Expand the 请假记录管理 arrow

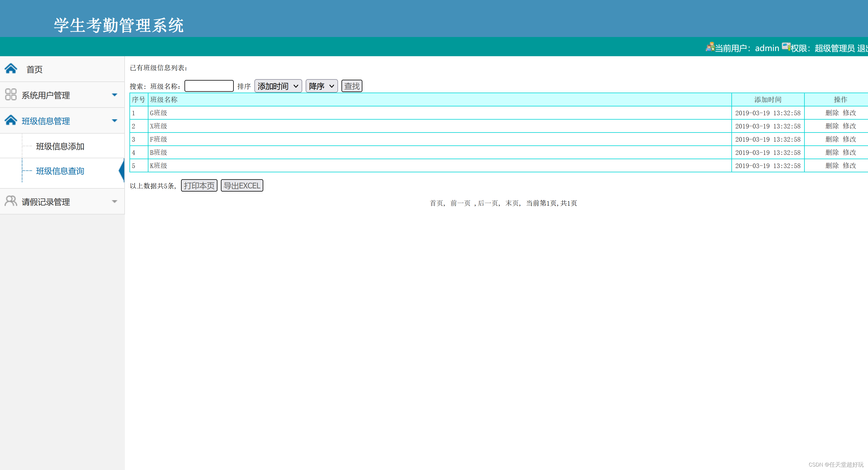click(115, 201)
